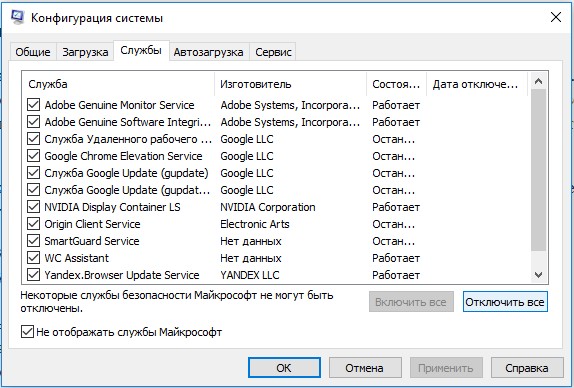Sort by the Служба column header
This screenshot has width=574, height=388.
tap(119, 84)
